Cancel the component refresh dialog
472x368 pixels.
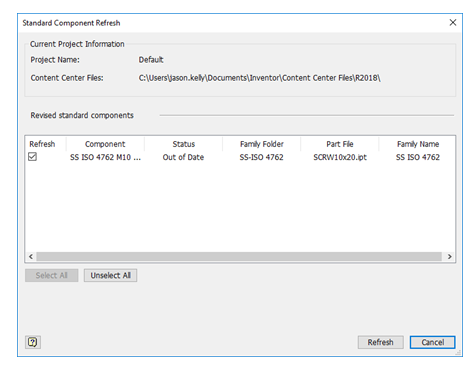tap(432, 342)
